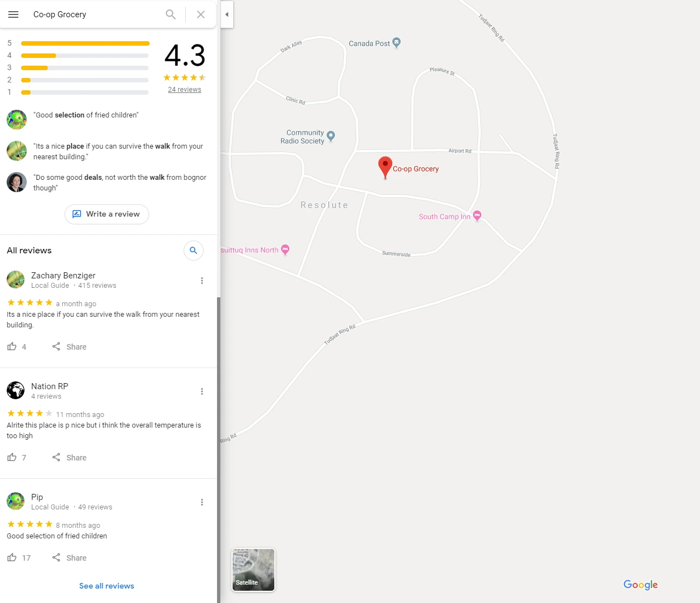The image size is (700, 603).
Task: Click Nation RP's globe avatar
Action: click(16, 390)
